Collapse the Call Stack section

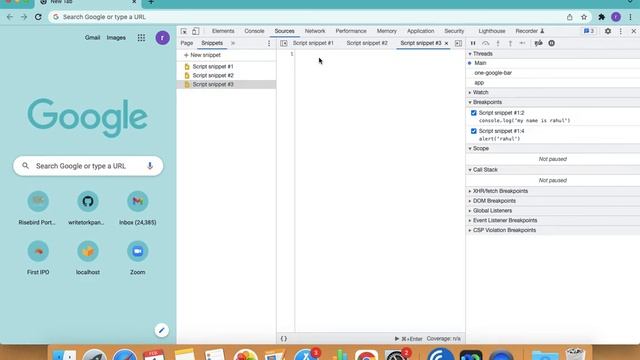coord(553,170)
